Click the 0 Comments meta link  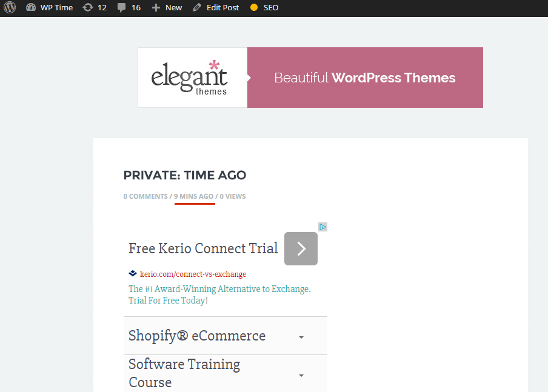[145, 196]
